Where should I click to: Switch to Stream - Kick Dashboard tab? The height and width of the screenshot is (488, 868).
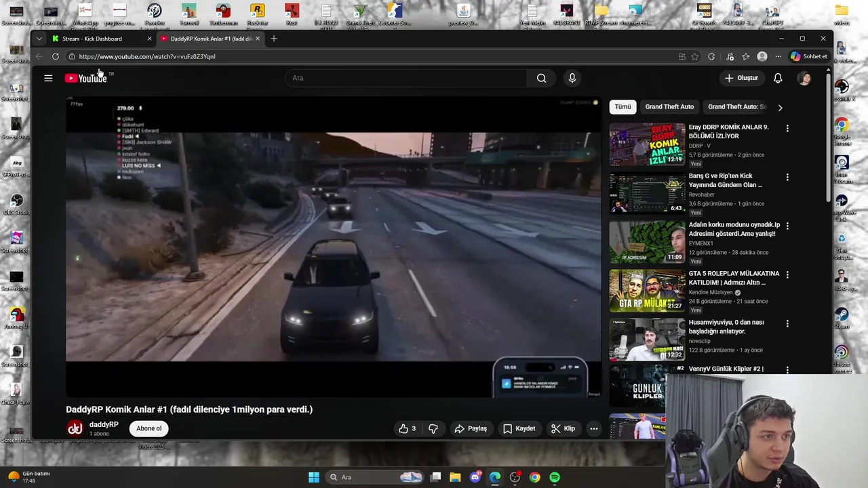(x=102, y=39)
